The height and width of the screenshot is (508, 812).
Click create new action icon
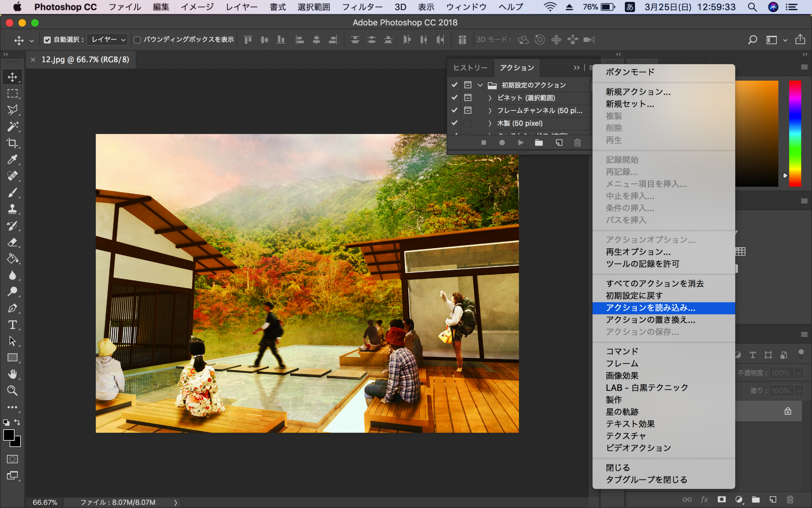[559, 143]
